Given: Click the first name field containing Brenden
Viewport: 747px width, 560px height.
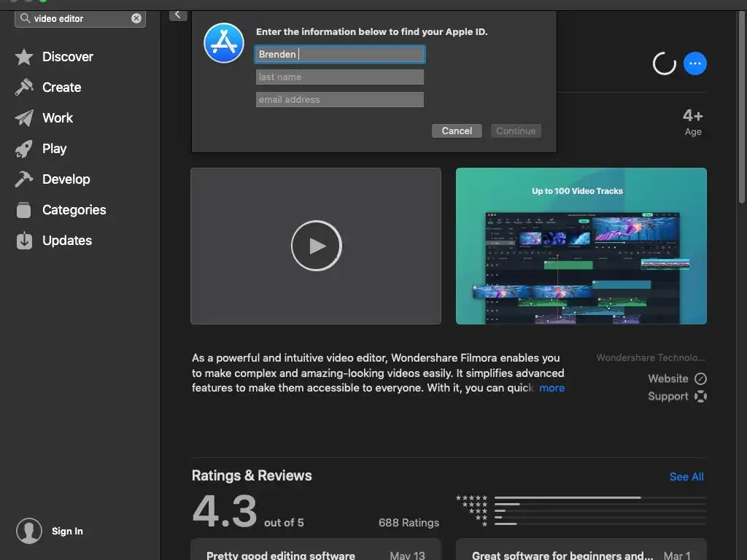Looking at the screenshot, I should tap(340, 54).
